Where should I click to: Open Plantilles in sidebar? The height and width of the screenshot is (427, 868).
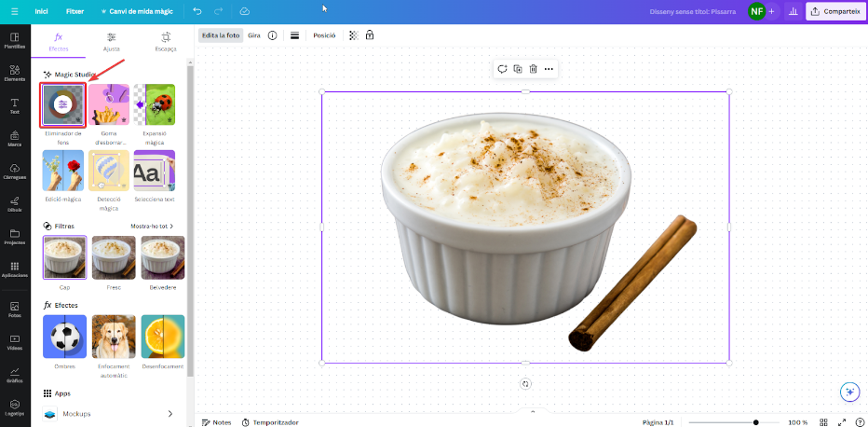click(x=15, y=40)
